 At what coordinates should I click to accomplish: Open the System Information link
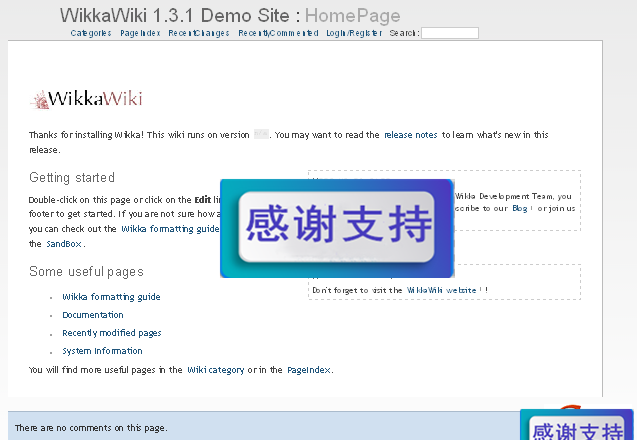[x=102, y=351]
